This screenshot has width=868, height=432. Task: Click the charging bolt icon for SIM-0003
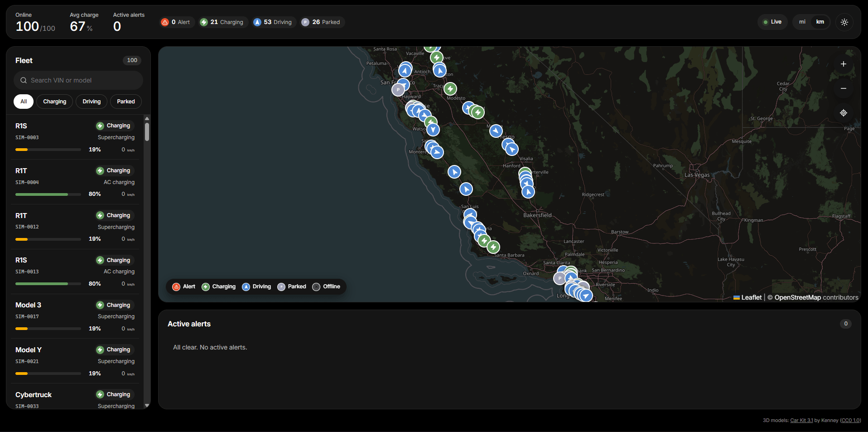click(100, 126)
